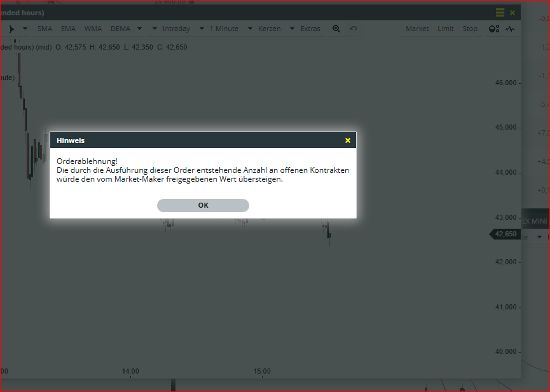Close the chart panel with green X
Image resolution: width=550 pixels, height=392 pixels.
(512, 13)
